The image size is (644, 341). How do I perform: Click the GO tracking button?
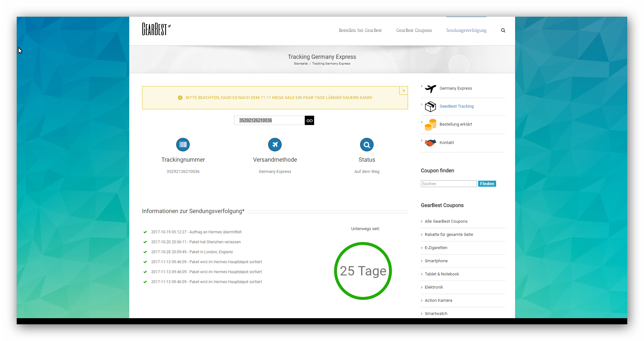(x=309, y=121)
